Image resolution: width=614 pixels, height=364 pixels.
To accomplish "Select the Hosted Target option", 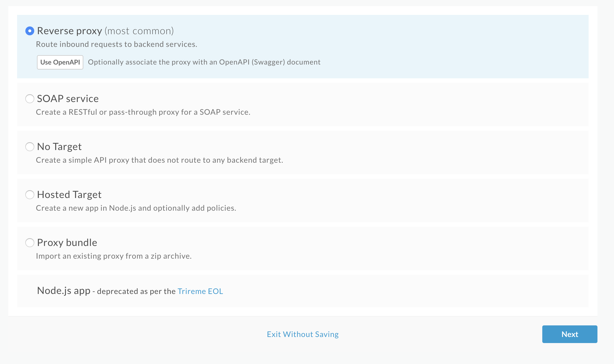I will click(x=30, y=194).
